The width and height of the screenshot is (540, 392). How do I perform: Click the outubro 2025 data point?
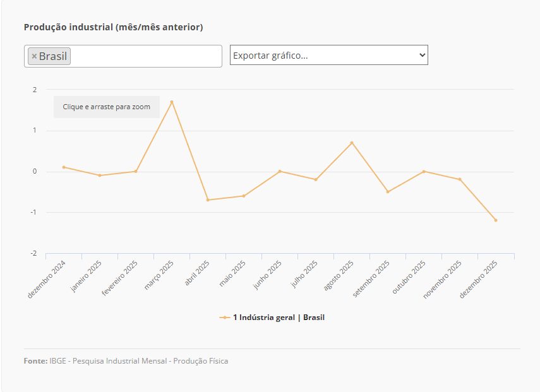[424, 171]
